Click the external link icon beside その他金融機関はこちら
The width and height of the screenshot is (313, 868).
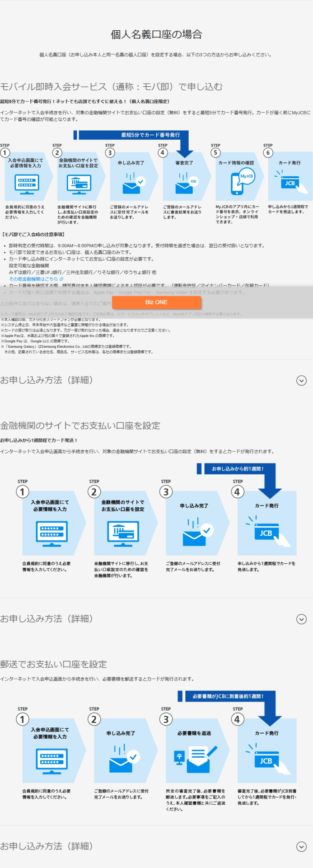coord(61,279)
